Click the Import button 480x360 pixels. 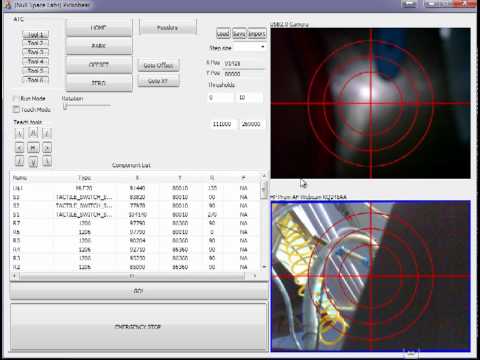click(x=257, y=34)
